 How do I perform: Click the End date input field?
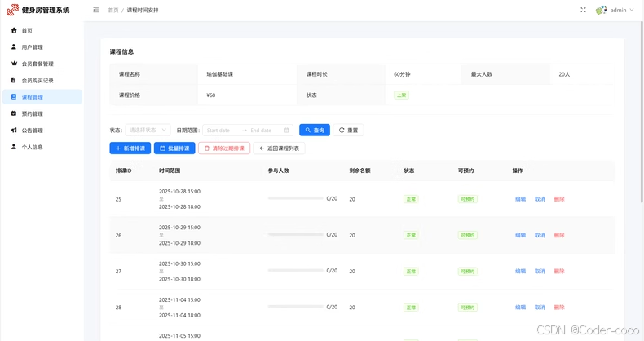coord(263,131)
